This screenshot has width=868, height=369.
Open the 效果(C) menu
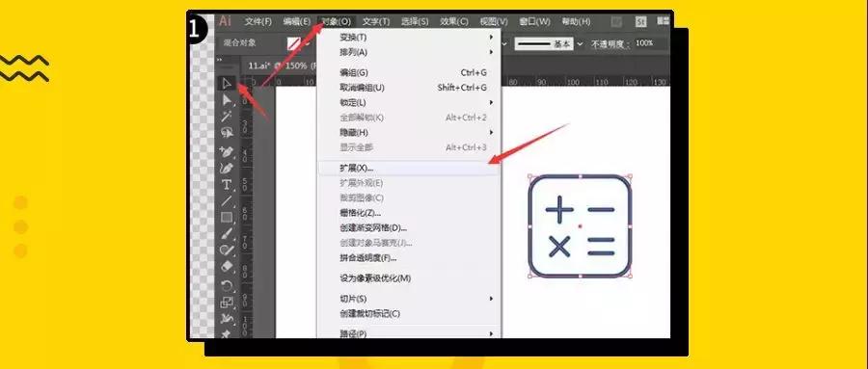[454, 21]
